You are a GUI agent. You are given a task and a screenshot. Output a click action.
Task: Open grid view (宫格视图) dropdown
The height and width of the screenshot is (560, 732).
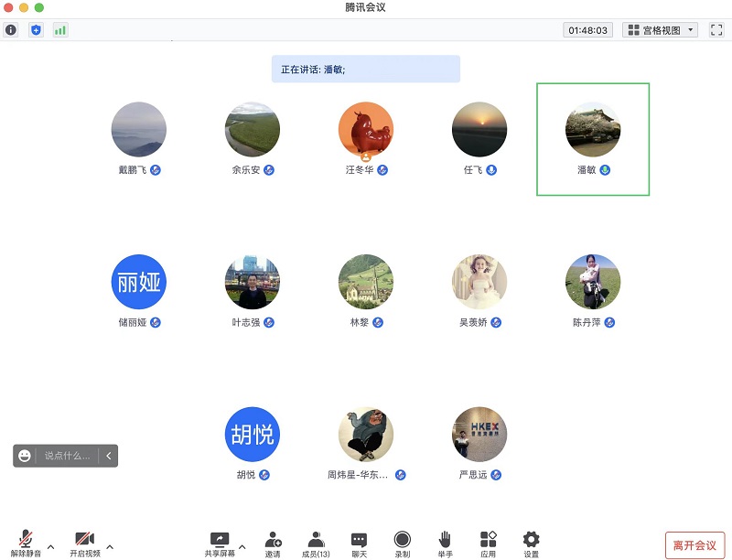tap(661, 30)
